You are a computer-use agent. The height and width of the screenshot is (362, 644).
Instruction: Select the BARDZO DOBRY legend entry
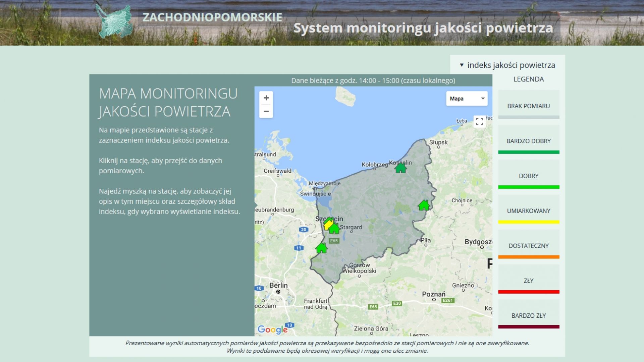click(x=528, y=141)
